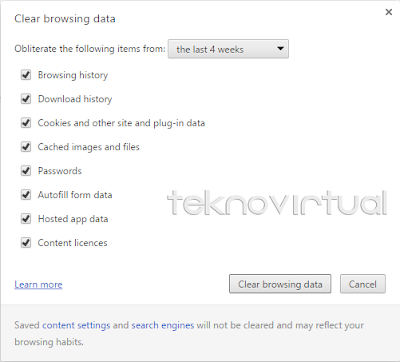The image size is (400, 362).
Task: Open the 'content settings' link
Action: click(x=76, y=325)
